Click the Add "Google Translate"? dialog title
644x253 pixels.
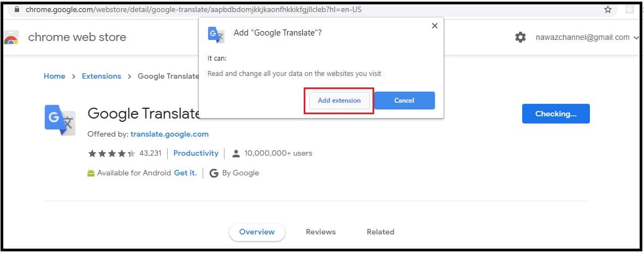pos(277,33)
